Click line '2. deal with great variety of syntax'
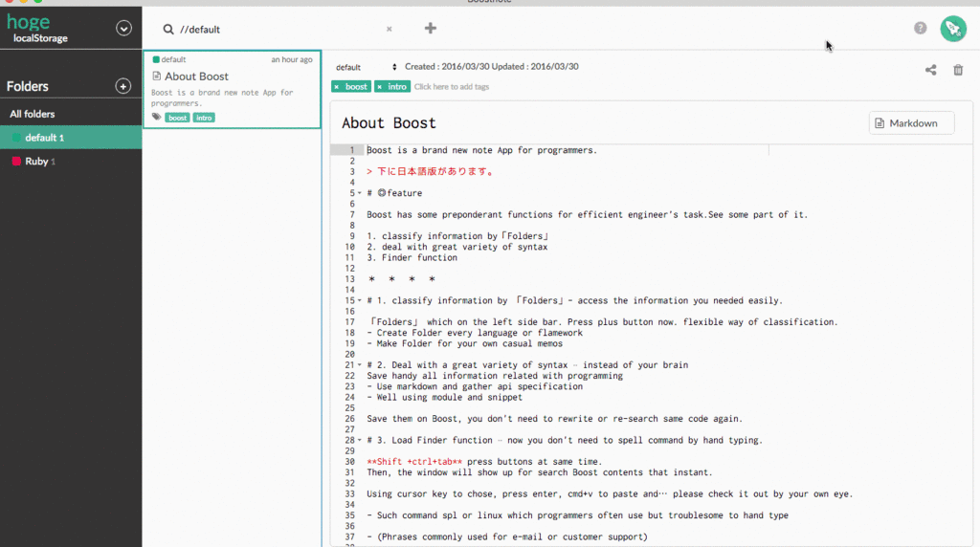This screenshot has width=980, height=547. pos(457,248)
